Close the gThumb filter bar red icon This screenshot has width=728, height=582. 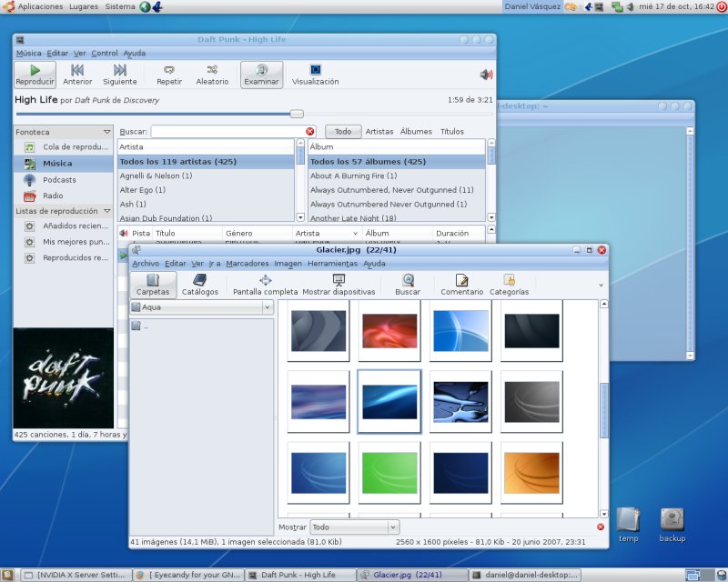pos(601,527)
